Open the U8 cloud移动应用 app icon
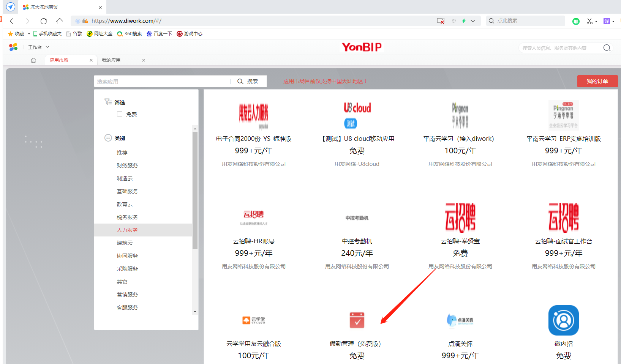Viewport: 621px width, 364px height. [357, 115]
